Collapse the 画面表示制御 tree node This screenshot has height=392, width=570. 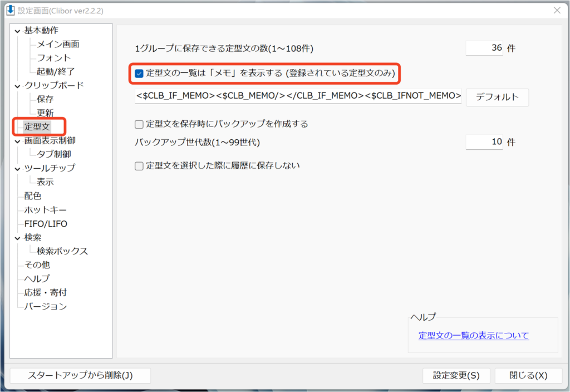click(x=17, y=141)
